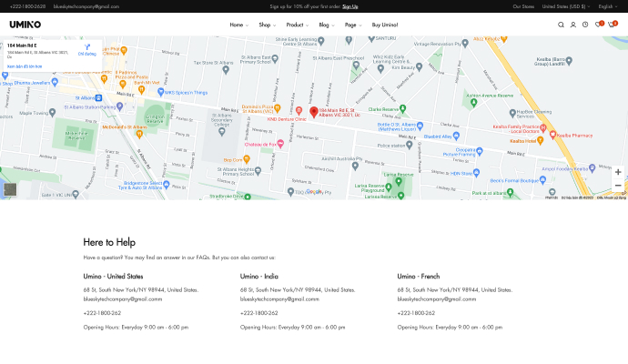The width and height of the screenshot is (628, 364).
Task: Zoom out on the map
Action: pyautogui.click(x=618, y=185)
